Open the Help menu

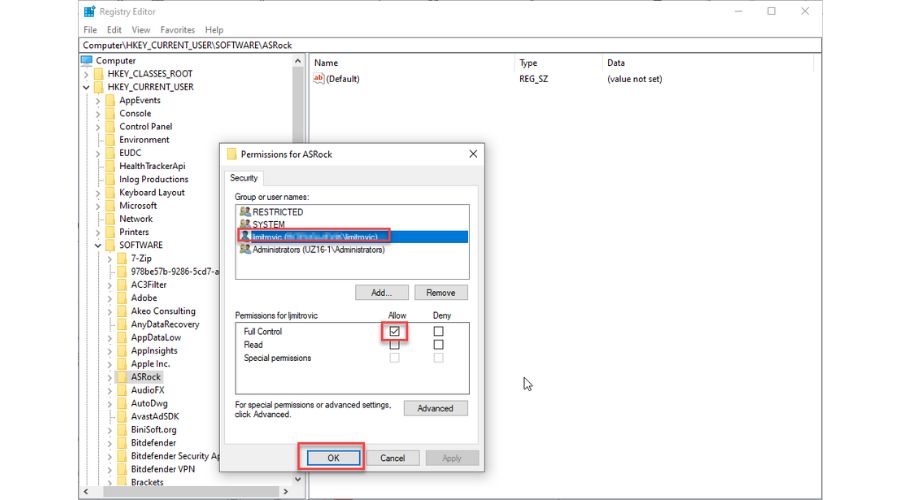click(214, 30)
